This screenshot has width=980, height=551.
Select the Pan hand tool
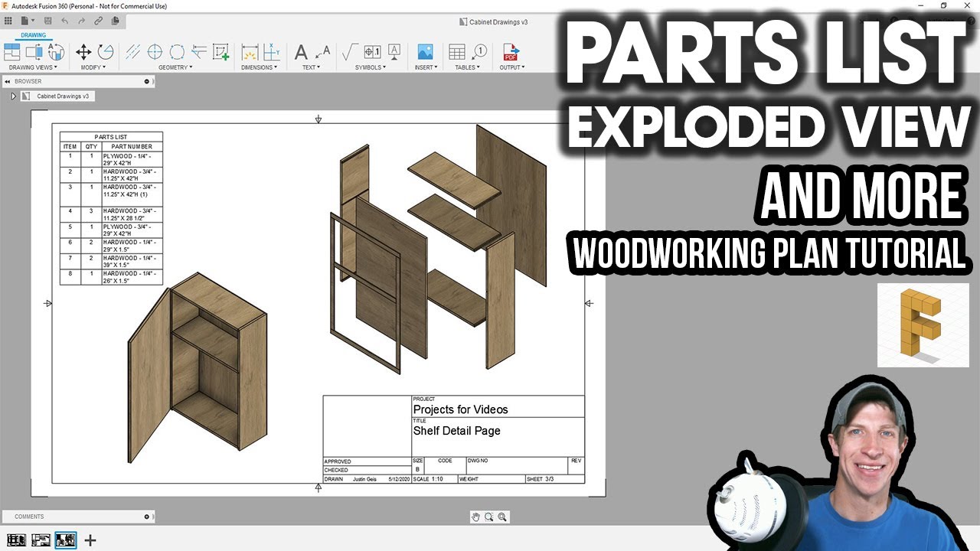(475, 517)
